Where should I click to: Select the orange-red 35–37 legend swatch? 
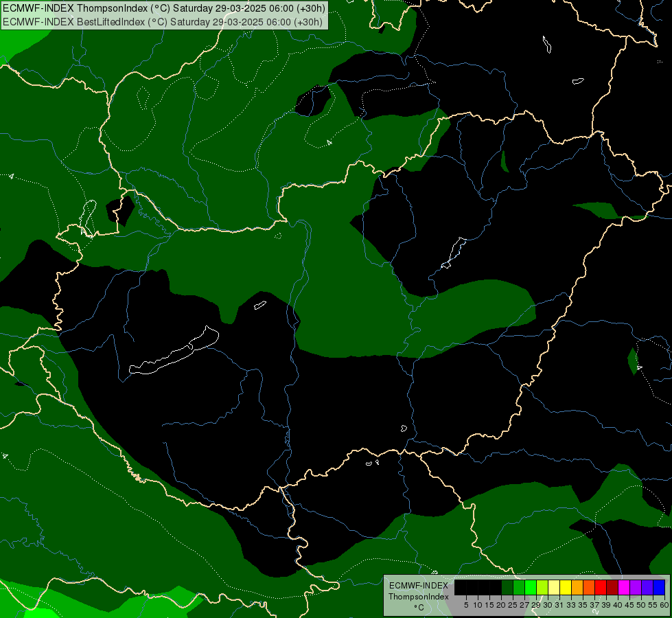coord(589,588)
